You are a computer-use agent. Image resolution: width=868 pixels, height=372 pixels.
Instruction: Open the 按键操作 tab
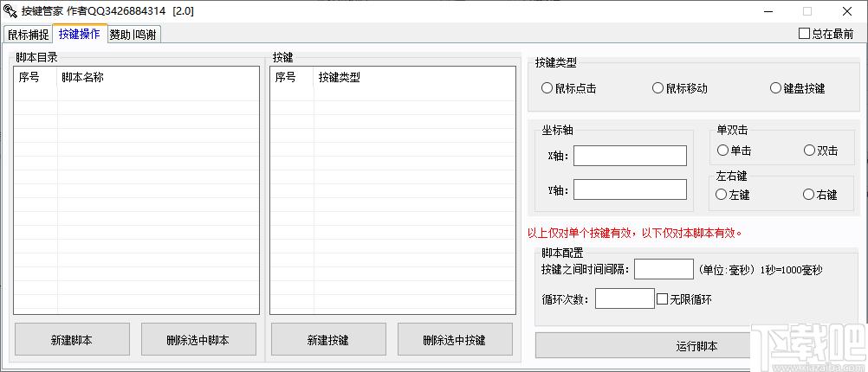(x=80, y=34)
